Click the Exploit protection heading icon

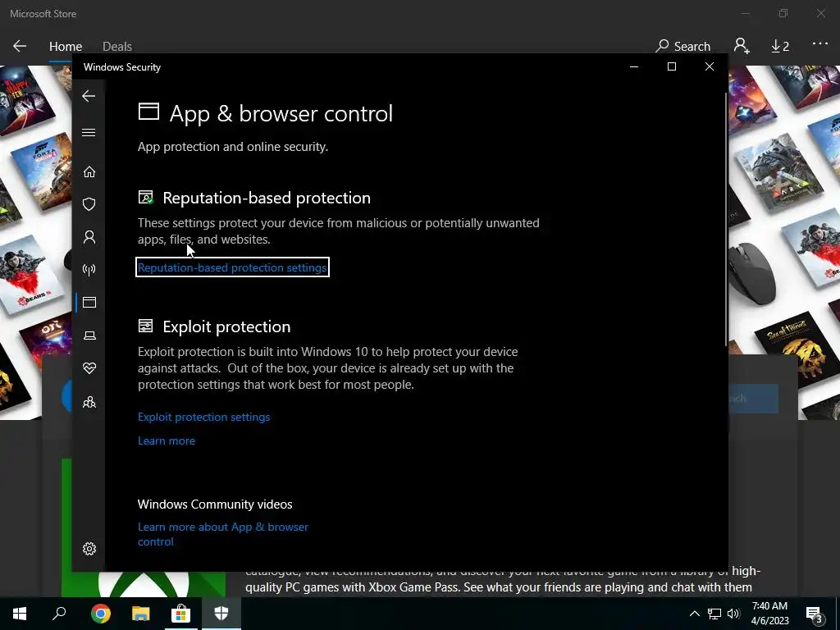click(x=145, y=326)
